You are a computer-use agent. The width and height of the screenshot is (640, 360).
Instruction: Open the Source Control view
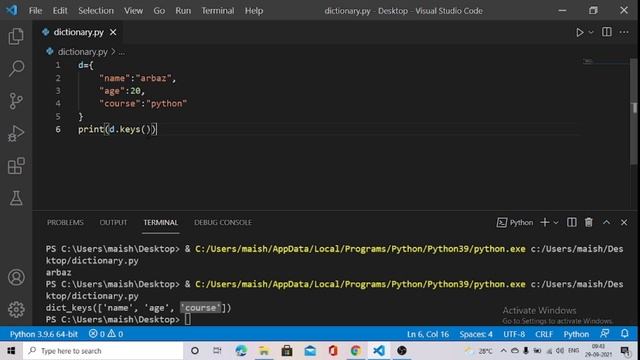tap(16, 101)
